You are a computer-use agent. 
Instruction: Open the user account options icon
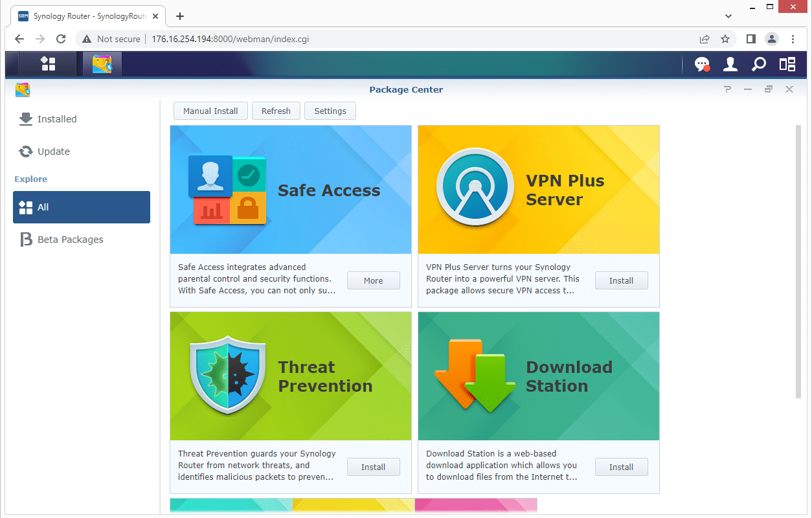click(730, 64)
